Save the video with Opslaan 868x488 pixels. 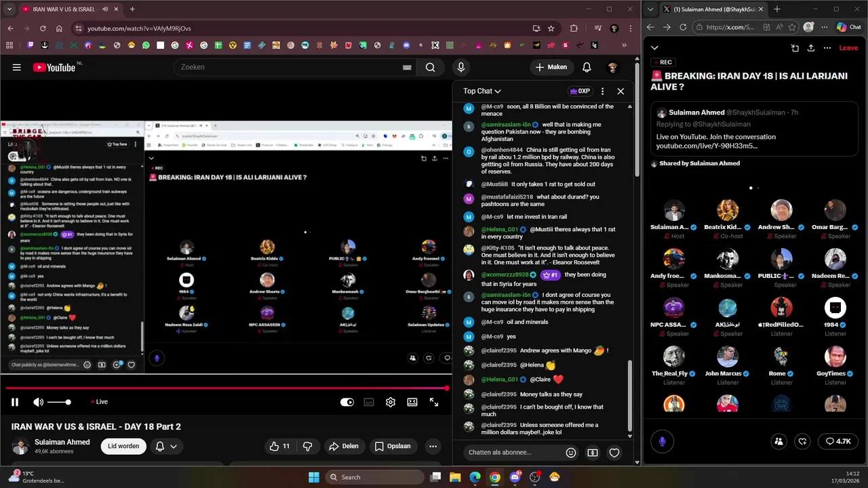(393, 446)
